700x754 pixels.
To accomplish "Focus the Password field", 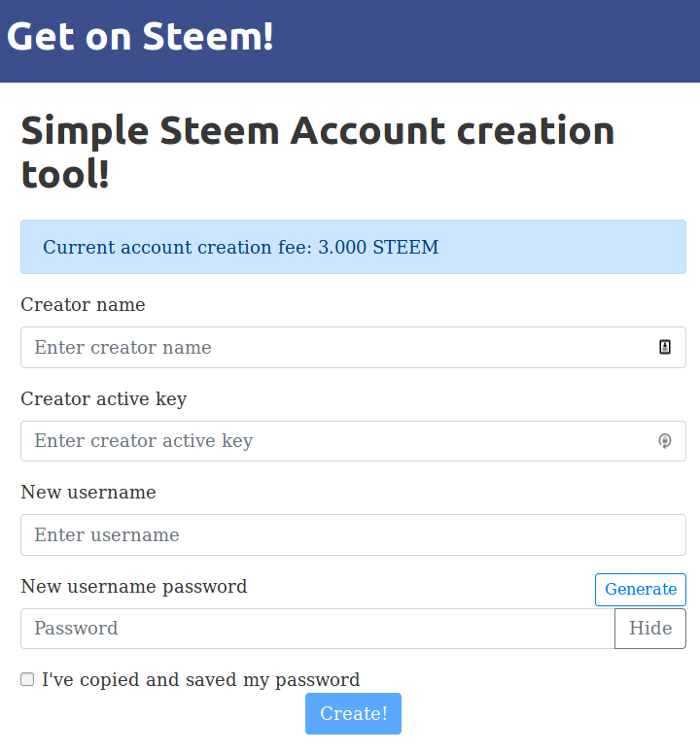I will point(318,629).
